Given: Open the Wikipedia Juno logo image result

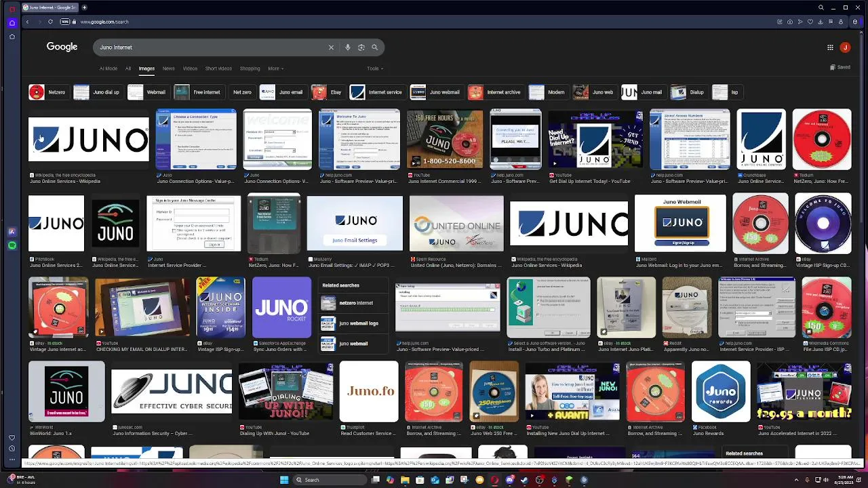Looking at the screenshot, I should pos(89,140).
